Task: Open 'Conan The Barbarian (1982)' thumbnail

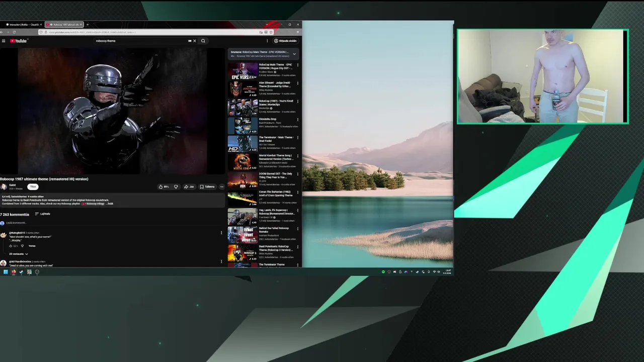Action: point(243,198)
